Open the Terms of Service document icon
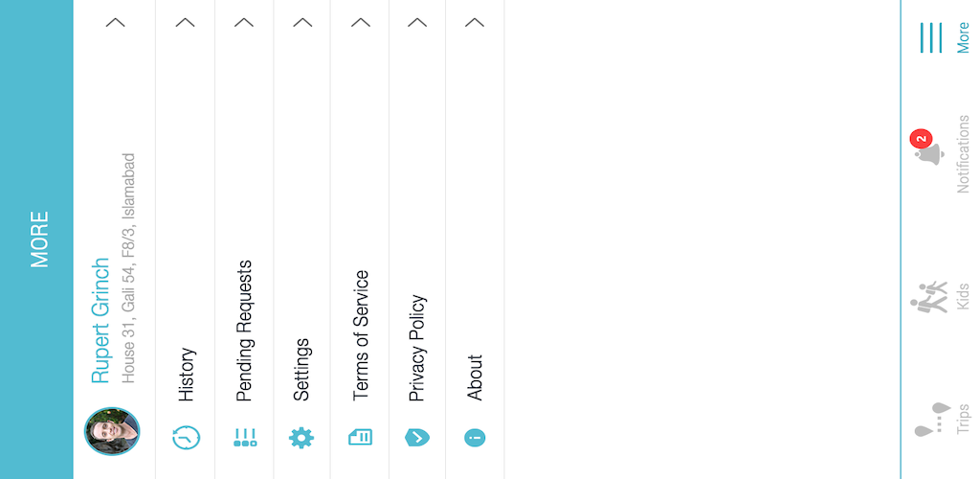The image size is (980, 479). [x=360, y=437]
